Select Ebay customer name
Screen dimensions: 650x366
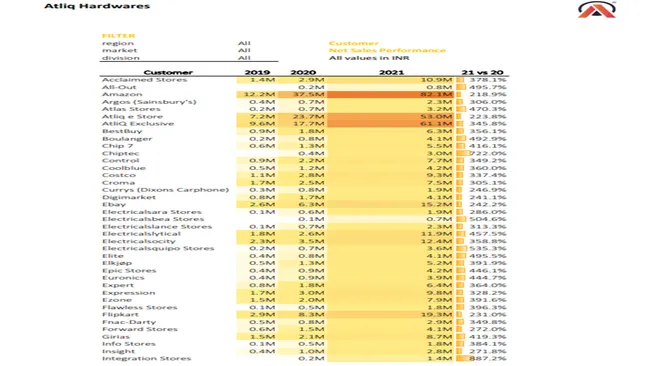click(x=114, y=204)
